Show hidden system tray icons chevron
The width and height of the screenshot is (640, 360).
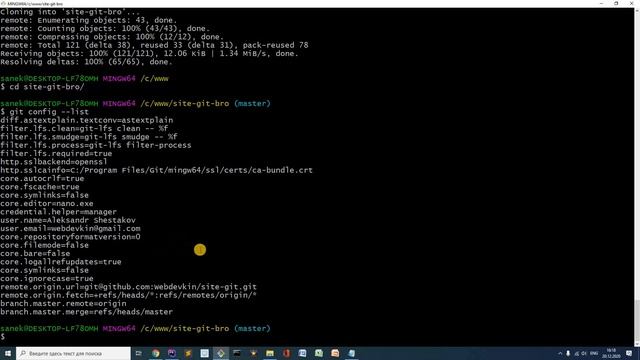(560, 353)
